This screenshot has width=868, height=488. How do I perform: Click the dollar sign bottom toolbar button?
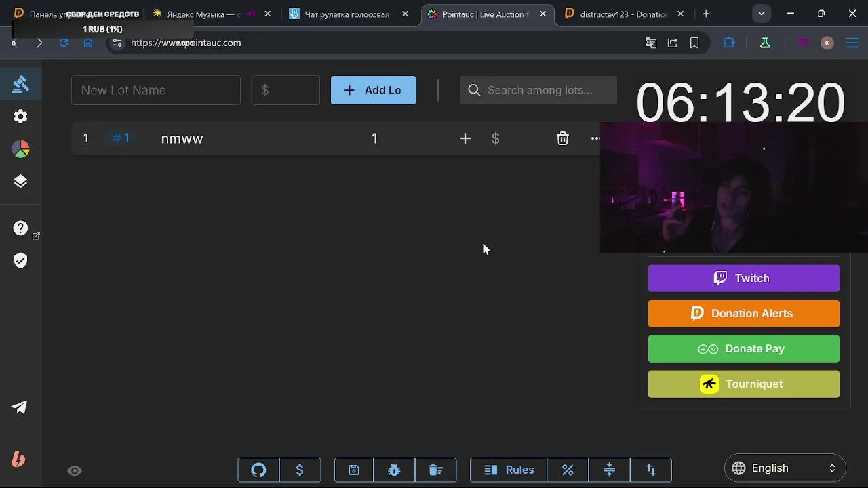pyautogui.click(x=300, y=470)
